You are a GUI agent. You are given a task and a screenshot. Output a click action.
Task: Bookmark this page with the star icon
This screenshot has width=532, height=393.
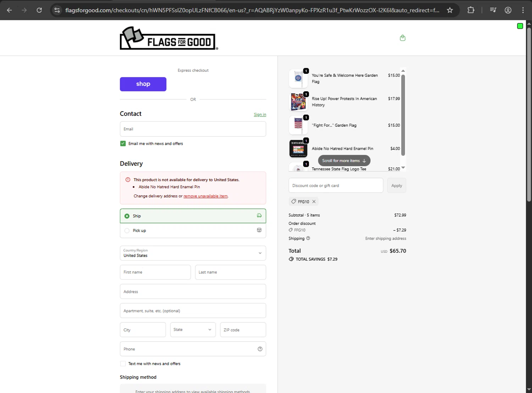click(x=450, y=10)
